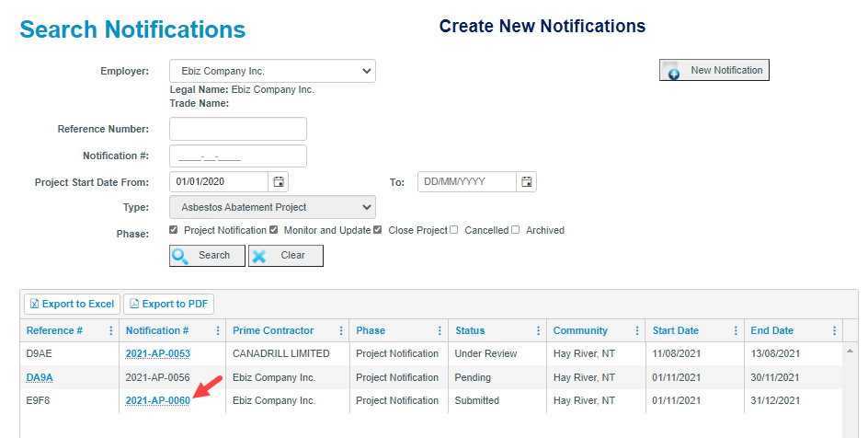The image size is (868, 438).
Task: Focus the Reference Number input field
Action: [x=238, y=129]
